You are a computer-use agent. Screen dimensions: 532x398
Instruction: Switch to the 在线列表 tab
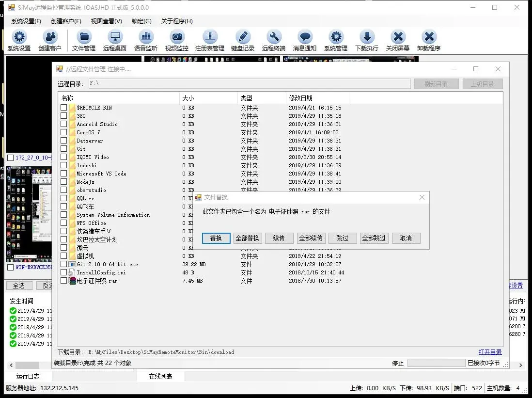click(x=160, y=376)
